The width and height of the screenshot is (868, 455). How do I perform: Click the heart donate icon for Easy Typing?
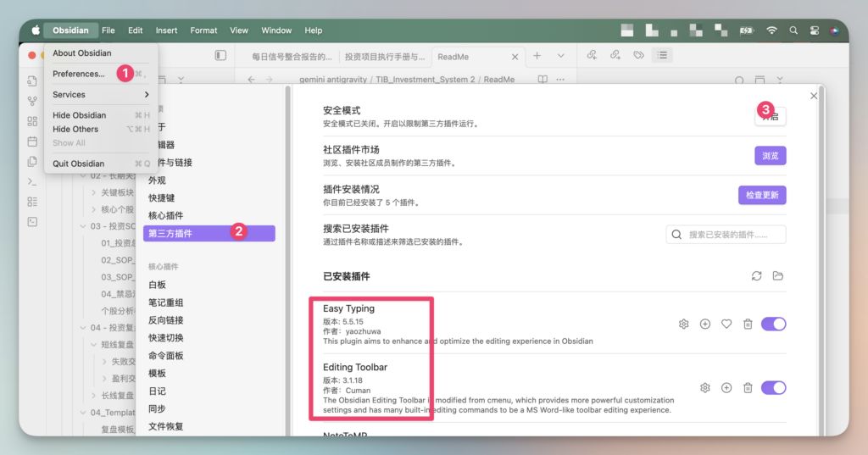pyautogui.click(x=726, y=324)
